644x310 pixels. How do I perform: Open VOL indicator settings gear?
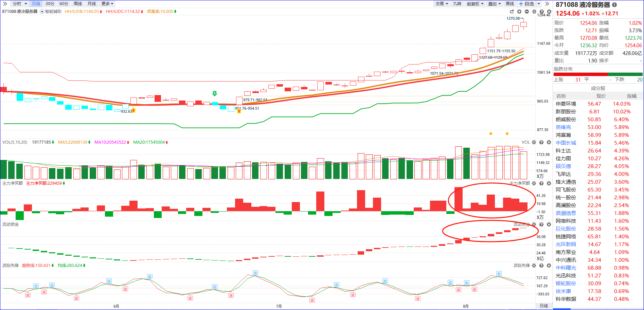point(534,142)
